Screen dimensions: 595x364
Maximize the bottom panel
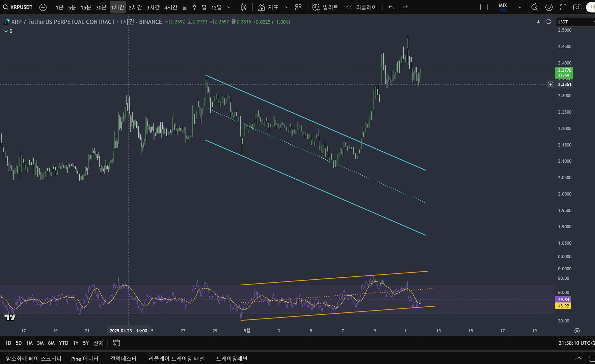(x=592, y=358)
